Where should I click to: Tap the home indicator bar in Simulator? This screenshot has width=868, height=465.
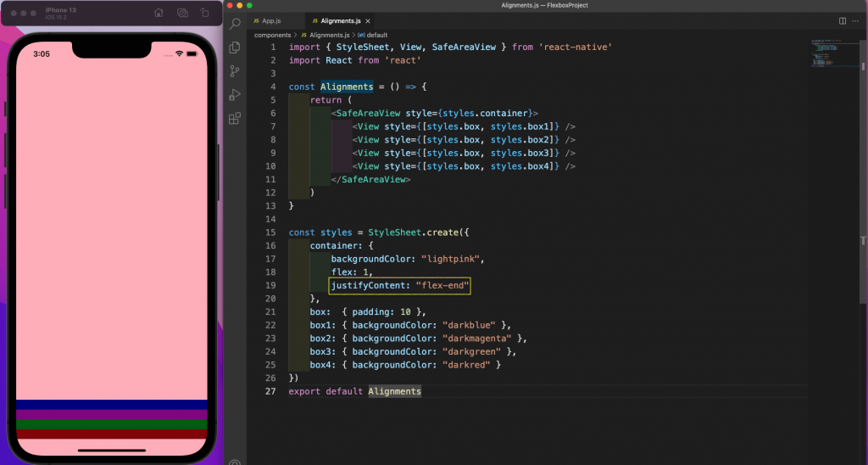112,451
